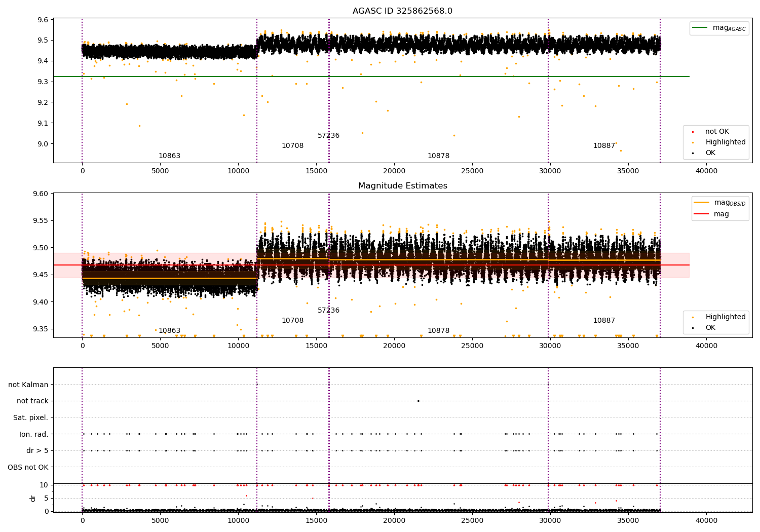Click the 'Magnitude Estimates' plot title
The width and height of the screenshot is (760, 532).
click(402, 186)
